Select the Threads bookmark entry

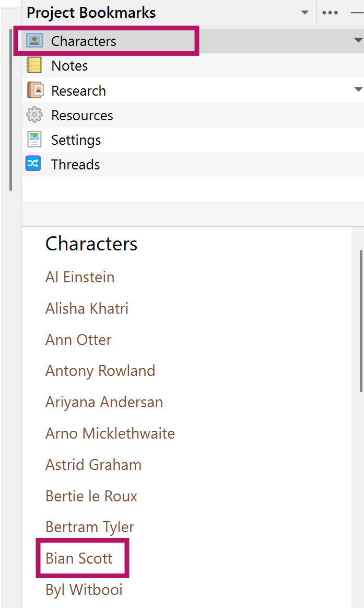(x=75, y=165)
